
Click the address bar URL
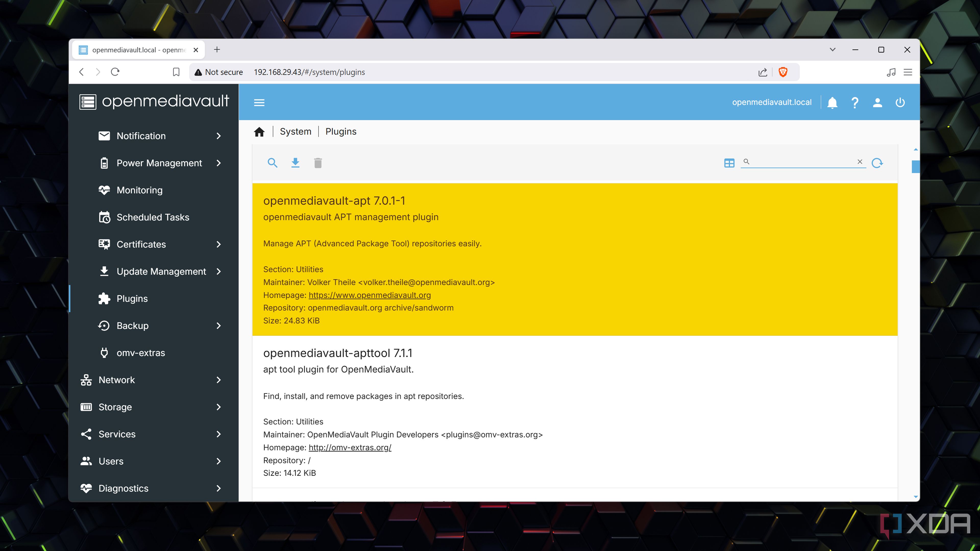(309, 72)
